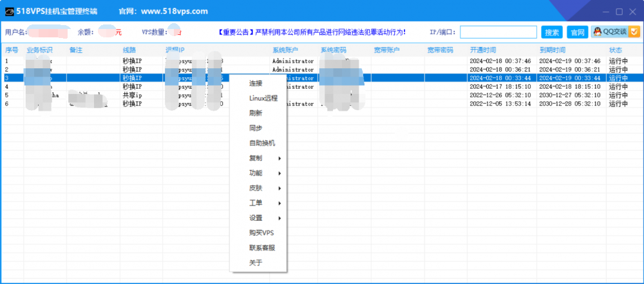Click Administrator account cell in row 2
The width and height of the screenshot is (644, 284).
click(x=293, y=70)
